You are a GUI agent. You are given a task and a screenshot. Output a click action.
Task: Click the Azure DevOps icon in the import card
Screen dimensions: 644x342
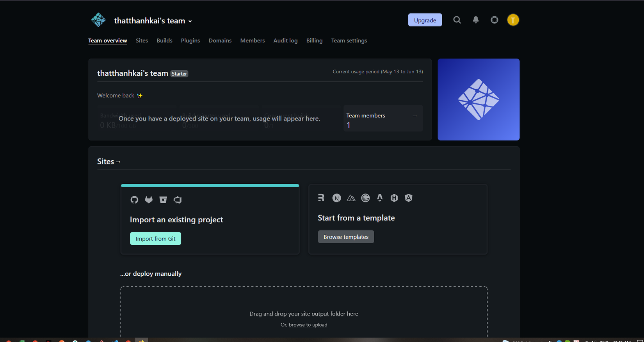(x=178, y=200)
